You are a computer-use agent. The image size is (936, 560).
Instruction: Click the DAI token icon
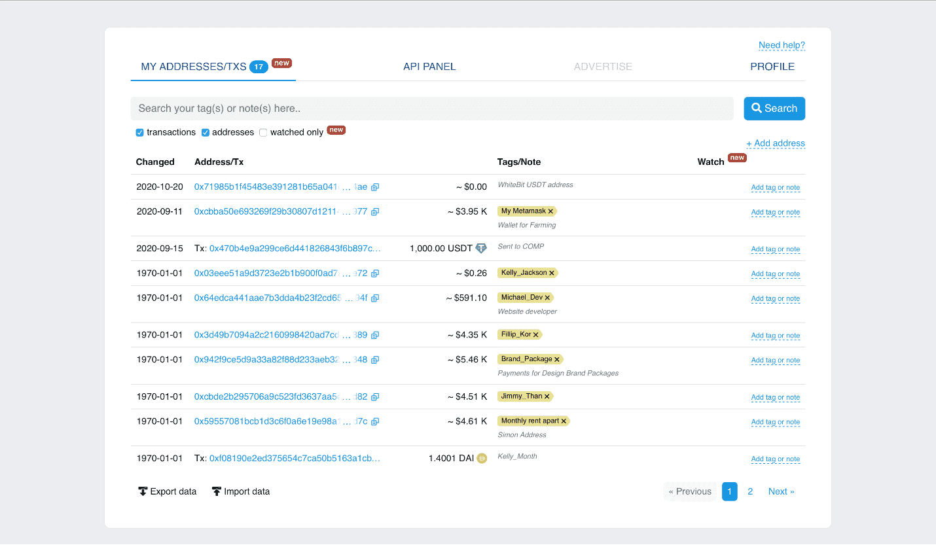tap(482, 459)
